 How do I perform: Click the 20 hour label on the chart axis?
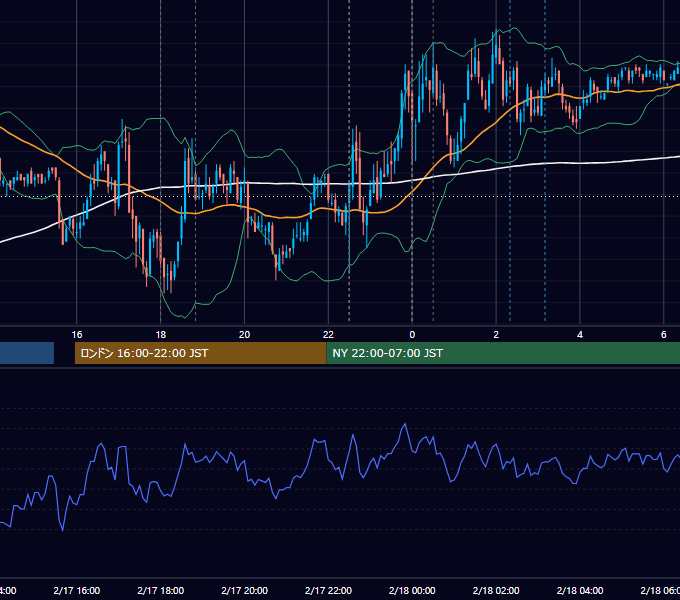point(245,335)
